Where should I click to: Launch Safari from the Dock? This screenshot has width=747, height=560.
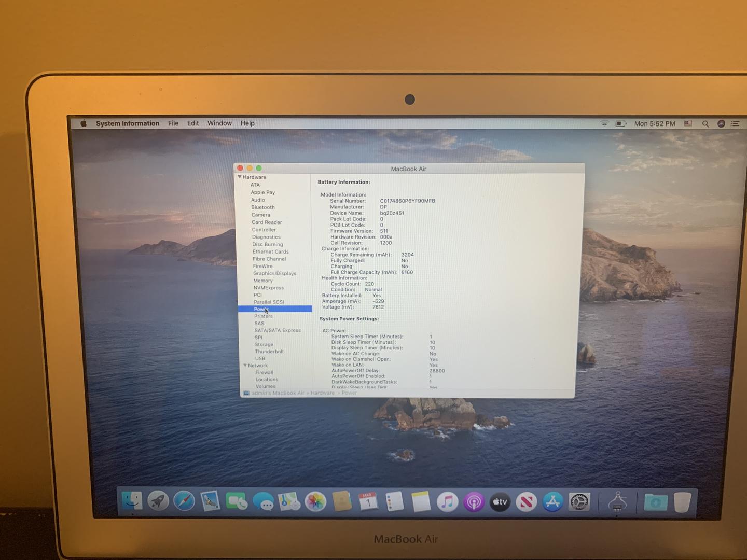[184, 501]
